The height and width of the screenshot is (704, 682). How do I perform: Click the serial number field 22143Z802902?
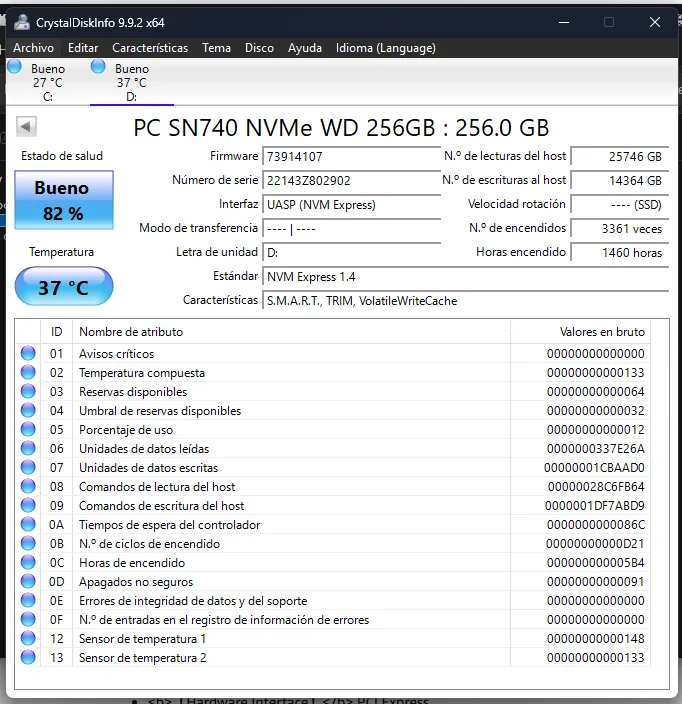pos(351,180)
